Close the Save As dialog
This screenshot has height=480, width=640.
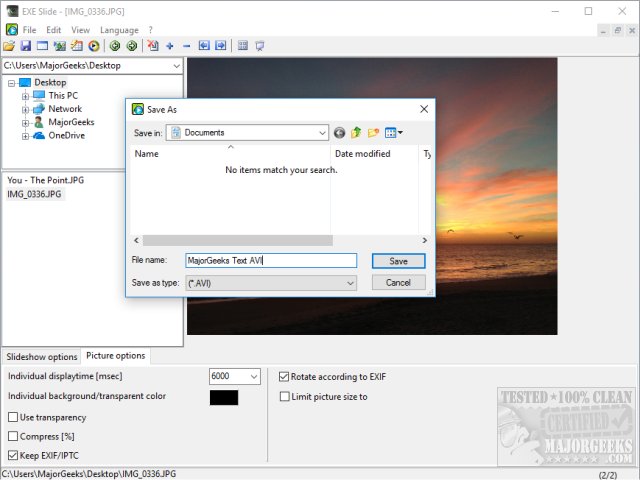424,109
